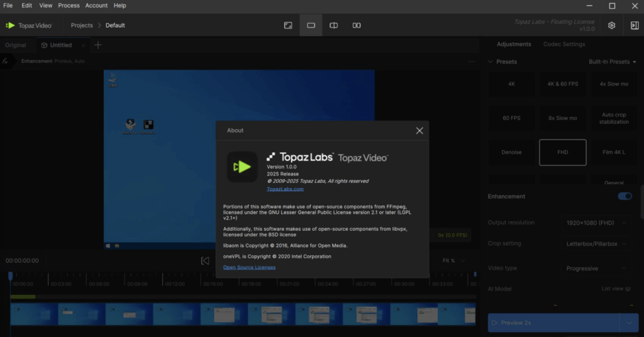Click the Preview 2s button
644x337 pixels.
(x=553, y=323)
